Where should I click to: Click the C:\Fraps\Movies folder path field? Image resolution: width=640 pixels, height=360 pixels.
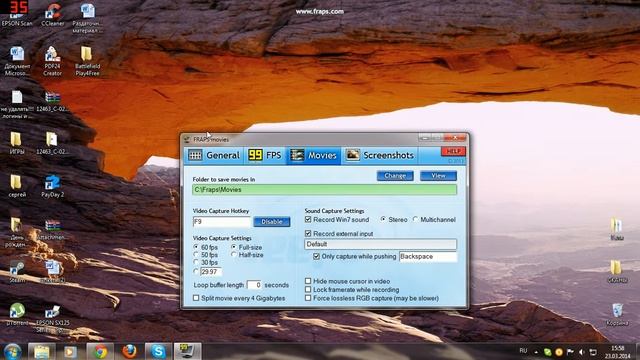coord(324,190)
